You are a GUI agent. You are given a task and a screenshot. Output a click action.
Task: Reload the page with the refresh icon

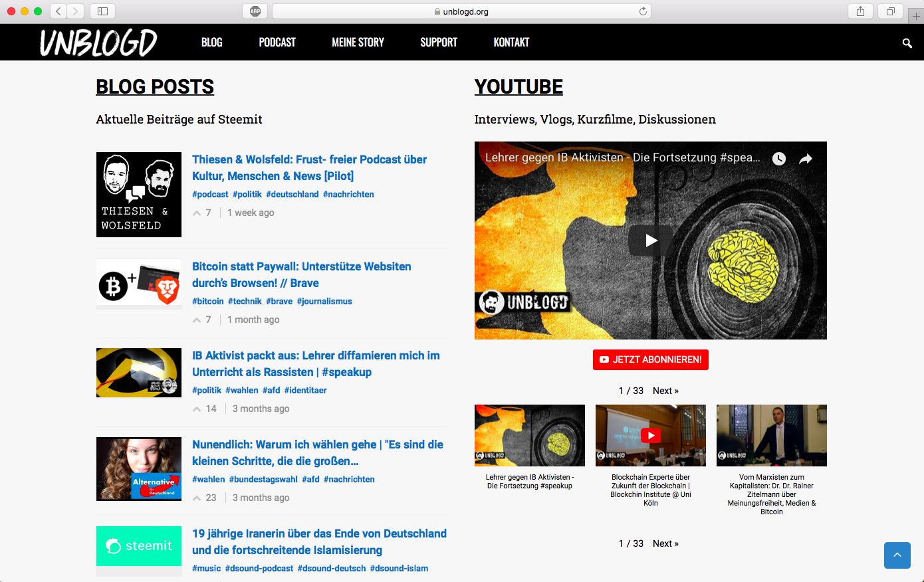(643, 11)
